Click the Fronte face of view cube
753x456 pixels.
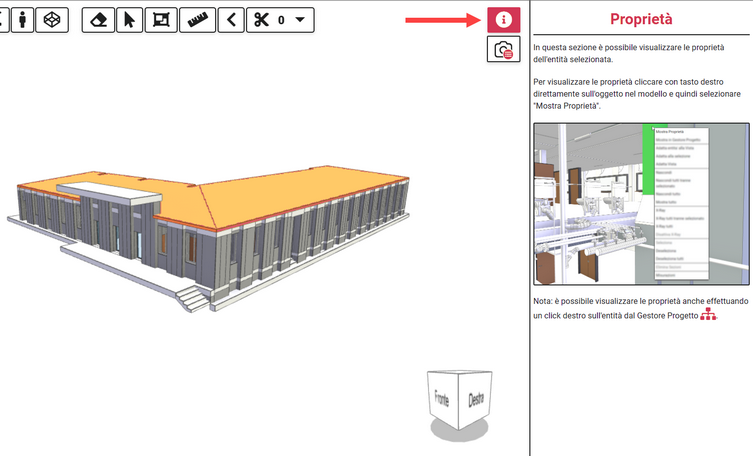(x=442, y=399)
